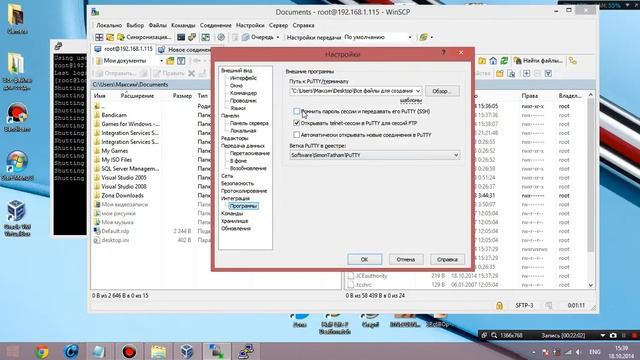This screenshot has height=360, width=640.
Task: Open the Очередь queue dropdown
Action: [x=278, y=37]
